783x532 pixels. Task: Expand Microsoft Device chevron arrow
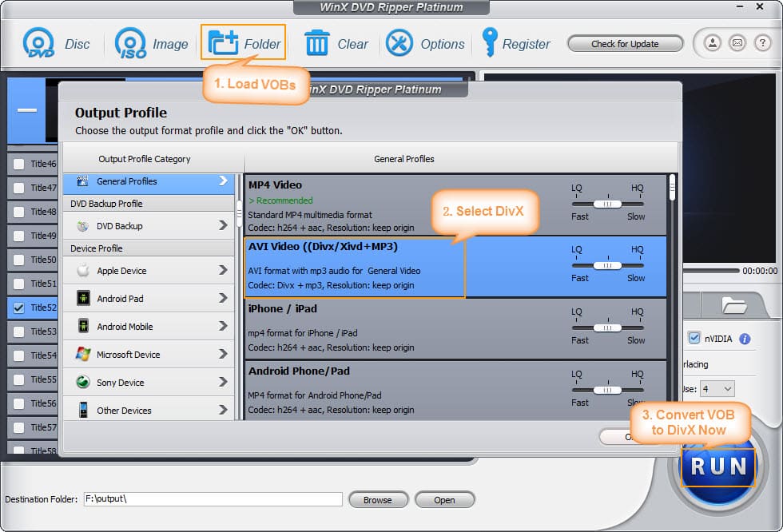[223, 354]
